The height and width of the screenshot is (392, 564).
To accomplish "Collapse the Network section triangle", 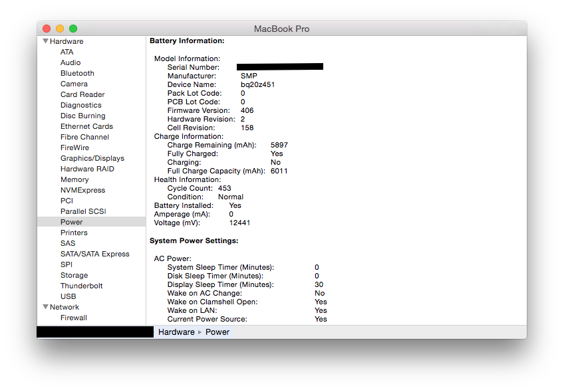I will [x=45, y=307].
